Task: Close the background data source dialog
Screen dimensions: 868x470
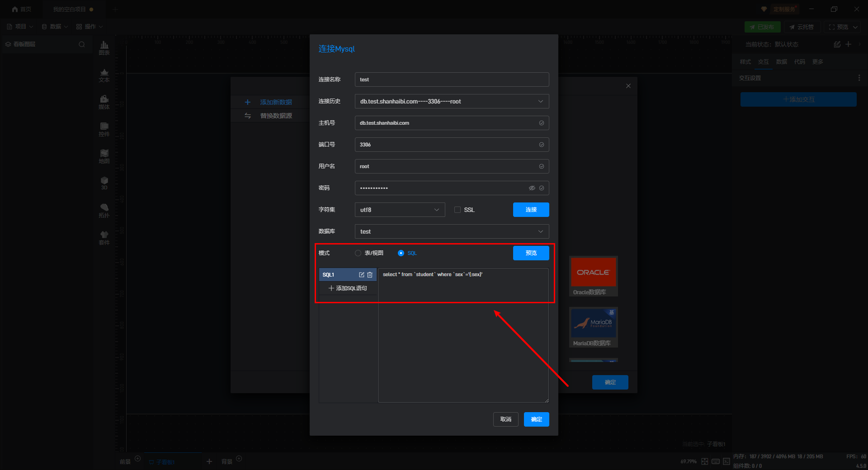Action: click(x=628, y=86)
